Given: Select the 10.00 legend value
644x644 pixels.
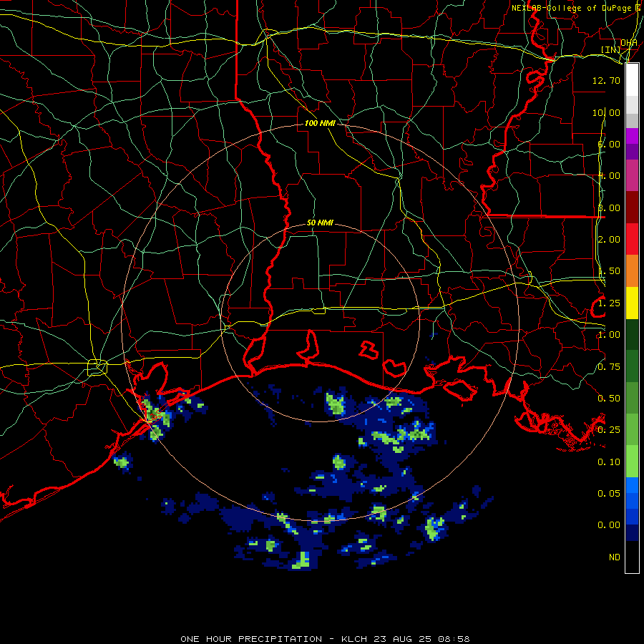Looking at the screenshot, I should [x=606, y=112].
